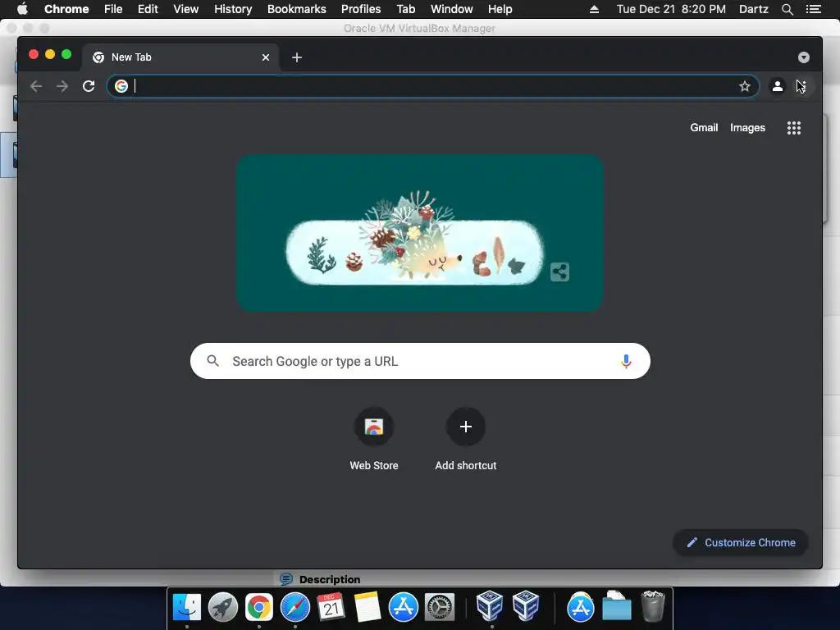Open System Preferences from the Dock
840x630 pixels.
click(440, 607)
